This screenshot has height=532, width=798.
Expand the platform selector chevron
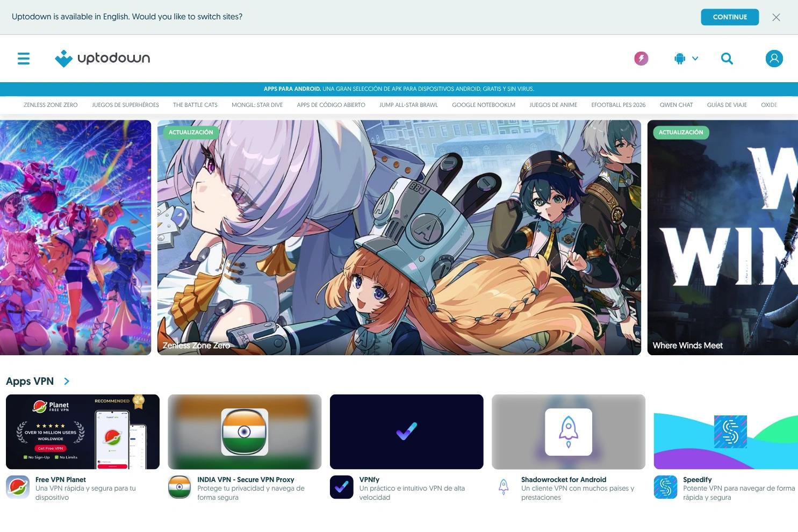point(695,59)
